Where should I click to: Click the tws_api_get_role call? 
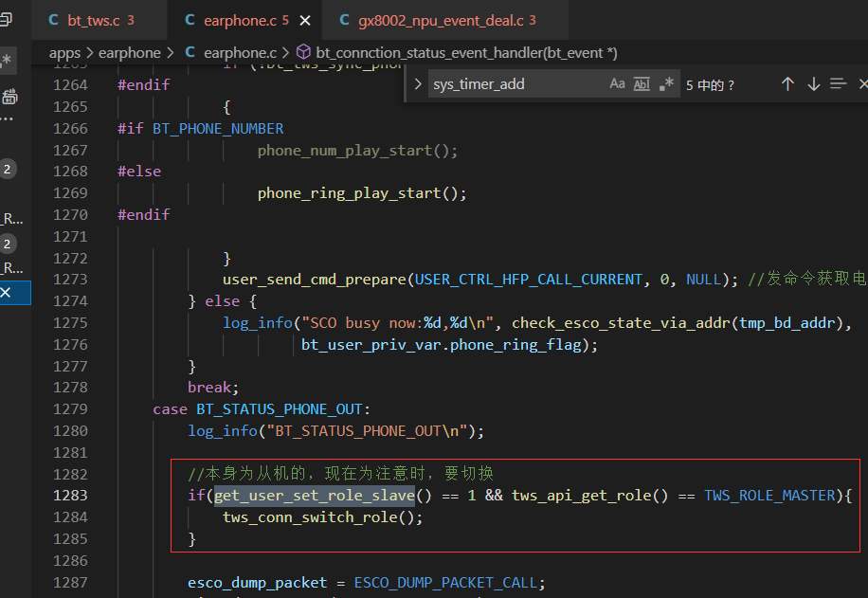pyautogui.click(x=589, y=496)
